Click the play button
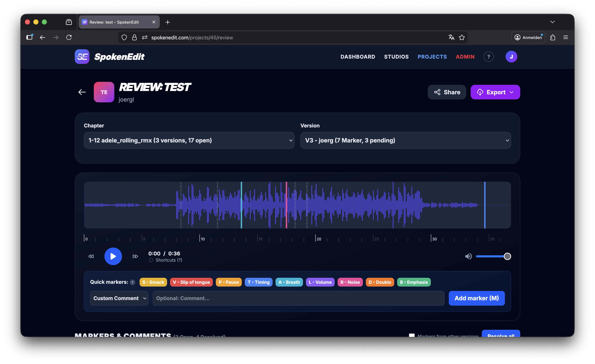This screenshot has width=595, height=364. [x=113, y=256]
